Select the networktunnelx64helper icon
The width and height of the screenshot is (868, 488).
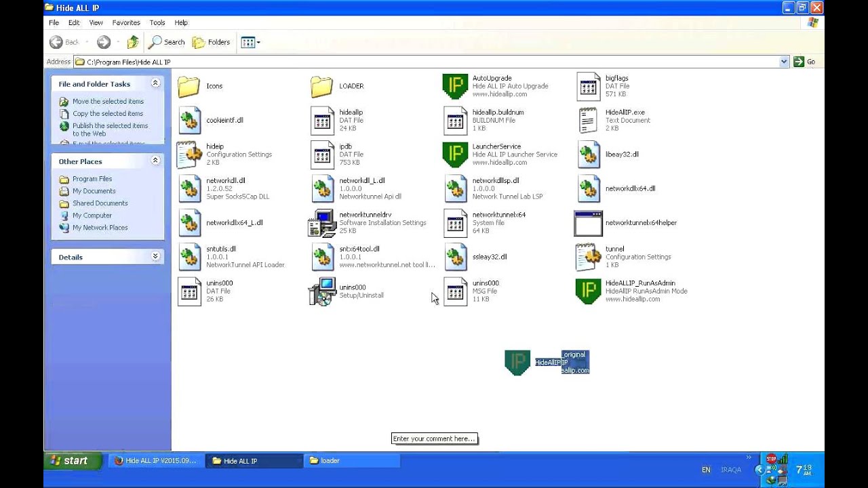588,223
